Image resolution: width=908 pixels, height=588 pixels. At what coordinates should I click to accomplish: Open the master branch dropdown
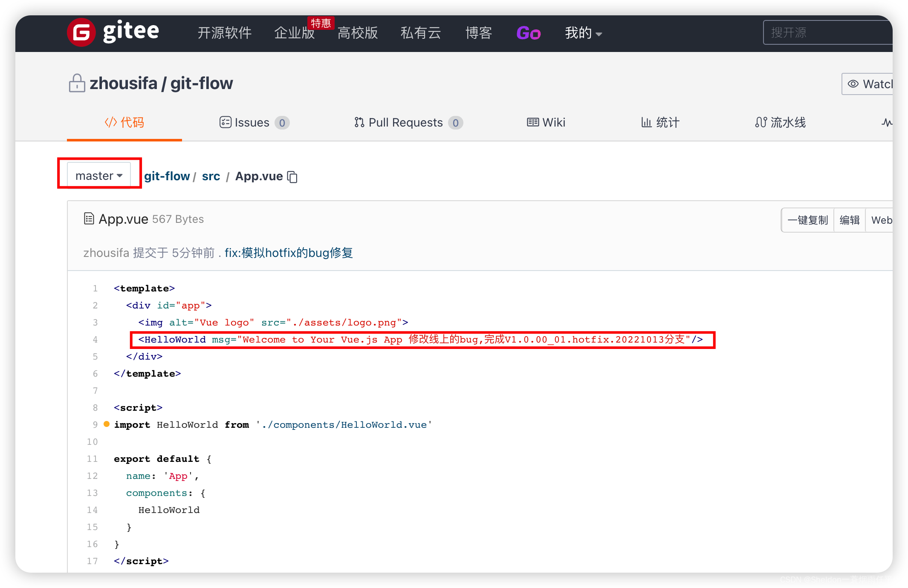coord(99,176)
